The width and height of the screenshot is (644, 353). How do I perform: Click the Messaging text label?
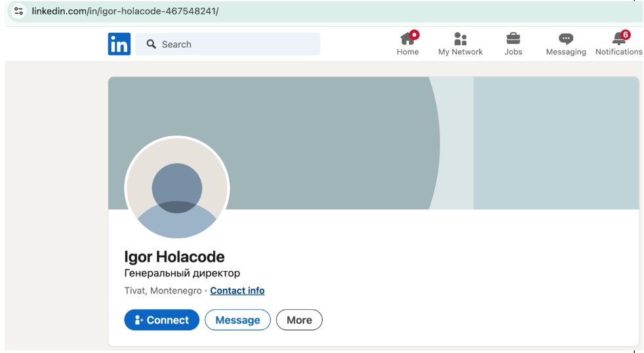(x=565, y=52)
